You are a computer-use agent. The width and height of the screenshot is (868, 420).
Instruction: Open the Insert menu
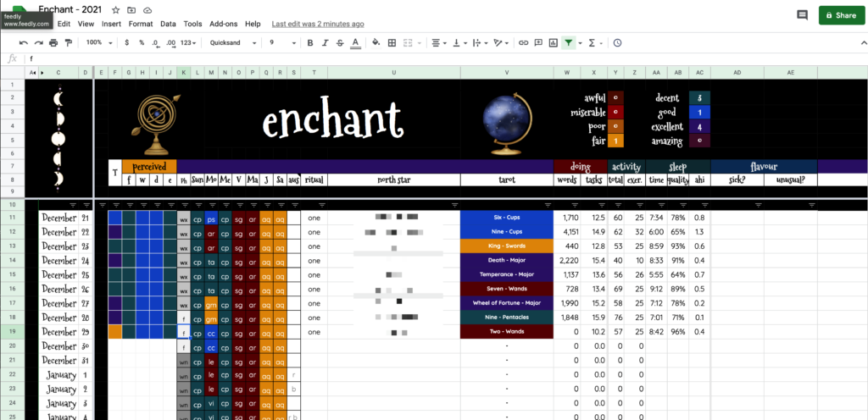point(111,24)
